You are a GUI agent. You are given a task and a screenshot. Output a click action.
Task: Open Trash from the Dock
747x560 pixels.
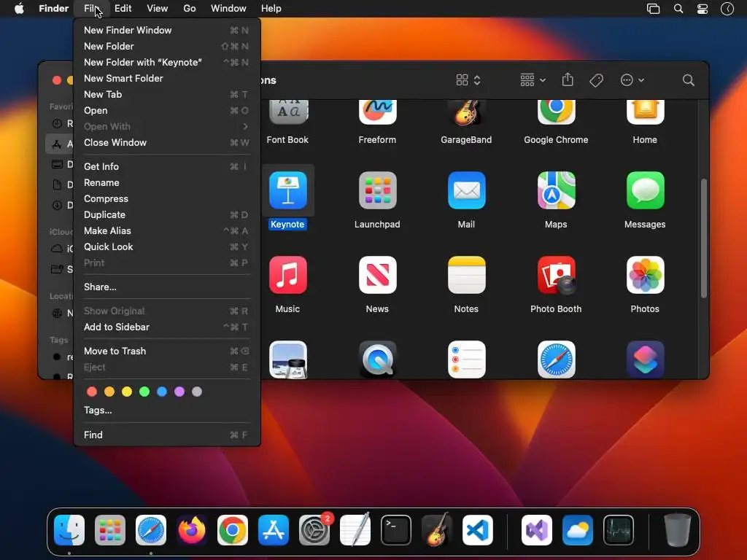coord(677,529)
